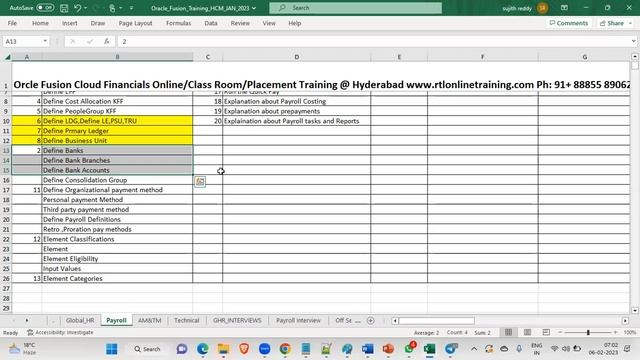Click cell 'Define Prmary Ledger'
The image size is (640, 360).
coord(117,131)
